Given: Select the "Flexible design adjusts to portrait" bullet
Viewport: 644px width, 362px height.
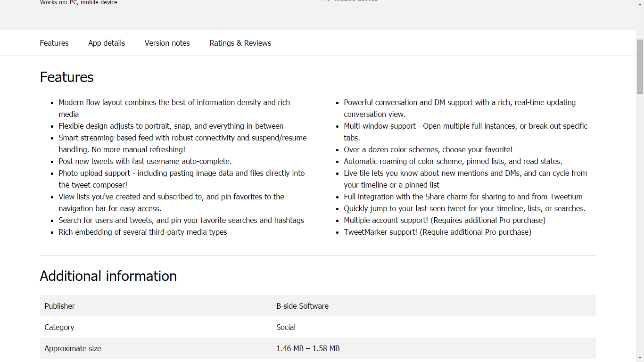Looking at the screenshot, I should (x=171, y=126).
